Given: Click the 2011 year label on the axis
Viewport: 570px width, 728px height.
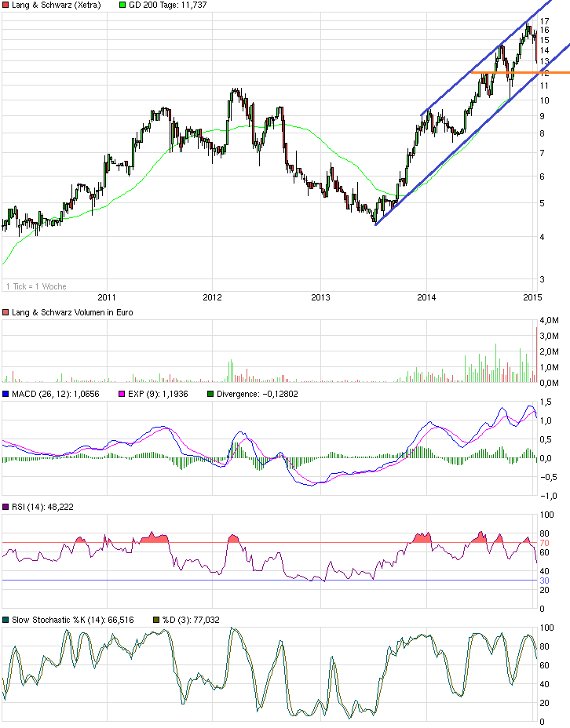Looking at the screenshot, I should pyautogui.click(x=106, y=297).
